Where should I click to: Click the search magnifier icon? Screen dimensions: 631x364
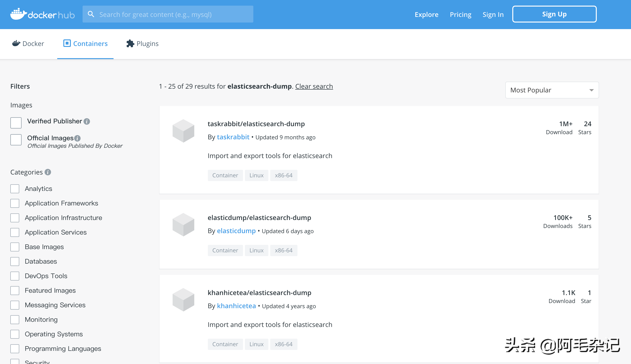pyautogui.click(x=91, y=14)
